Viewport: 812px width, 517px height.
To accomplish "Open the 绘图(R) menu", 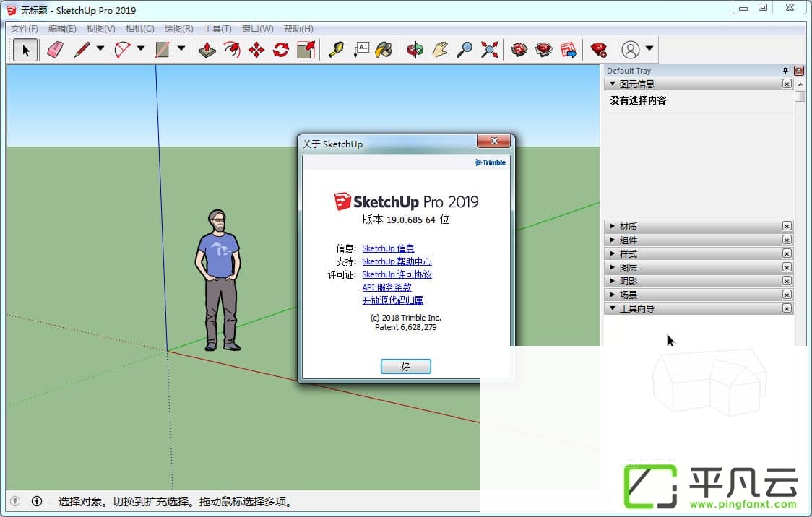I will tap(178, 28).
